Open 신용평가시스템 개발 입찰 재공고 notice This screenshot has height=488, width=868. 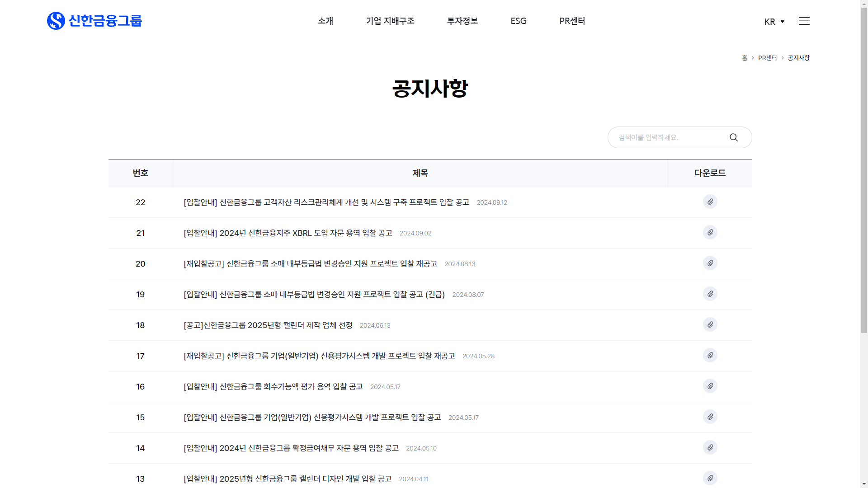(x=319, y=356)
